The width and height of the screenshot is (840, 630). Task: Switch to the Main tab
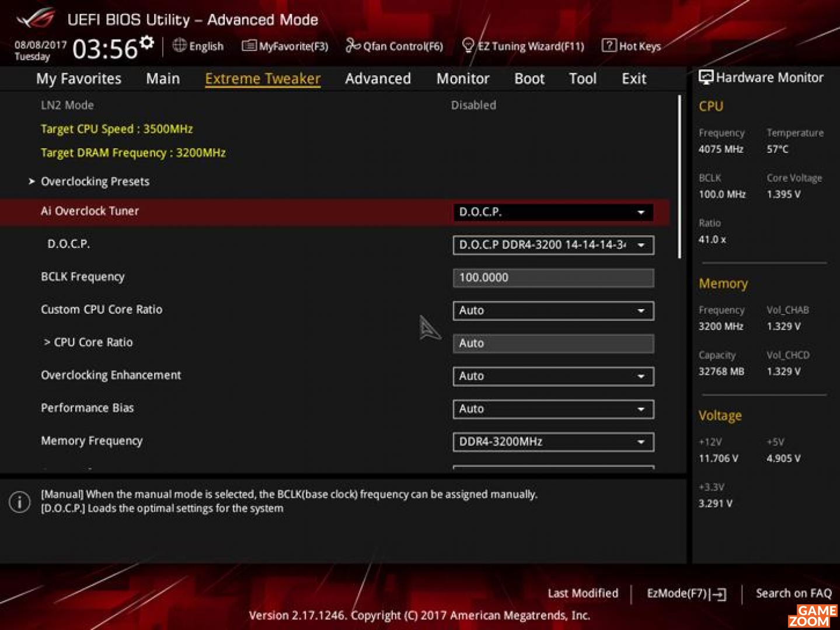[x=163, y=79]
